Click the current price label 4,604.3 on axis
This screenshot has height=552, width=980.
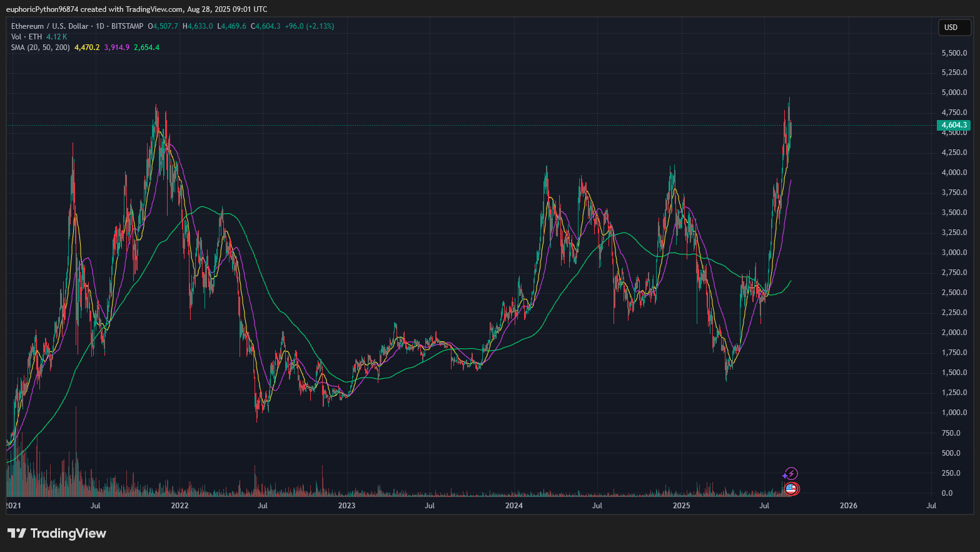click(x=953, y=125)
